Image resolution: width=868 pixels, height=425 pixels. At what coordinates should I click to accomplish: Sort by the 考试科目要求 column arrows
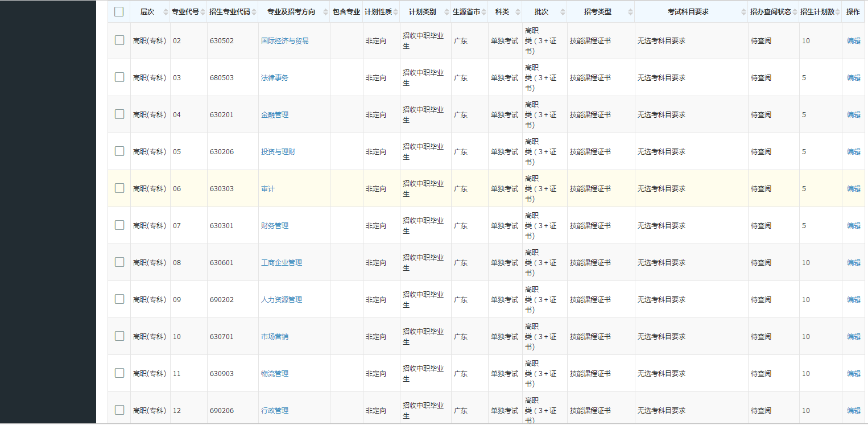pos(743,12)
